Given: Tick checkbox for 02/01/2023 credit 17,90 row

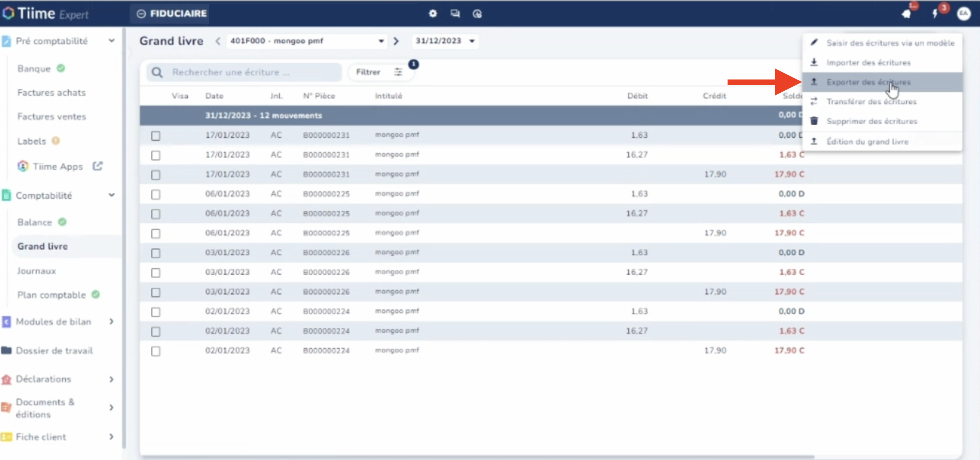Looking at the screenshot, I should click(155, 351).
